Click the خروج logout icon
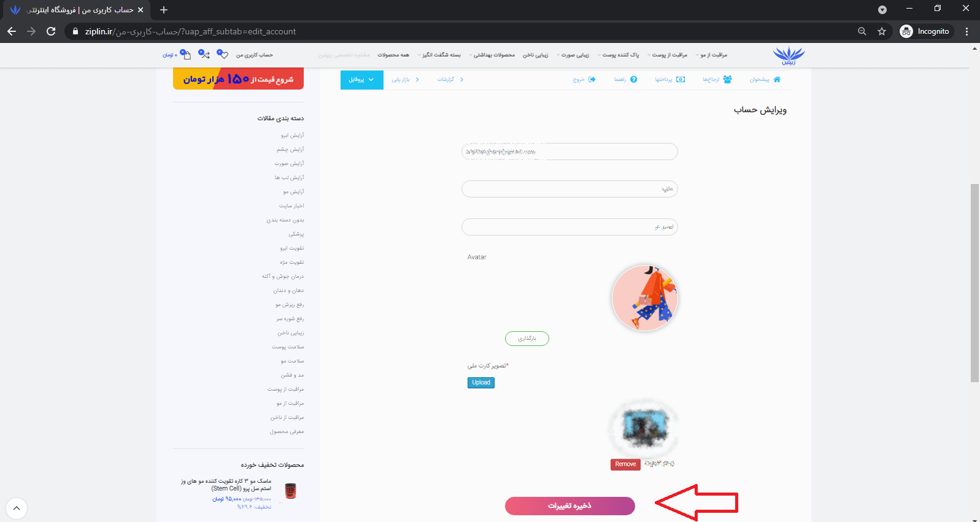The width and height of the screenshot is (980, 522). click(x=592, y=80)
